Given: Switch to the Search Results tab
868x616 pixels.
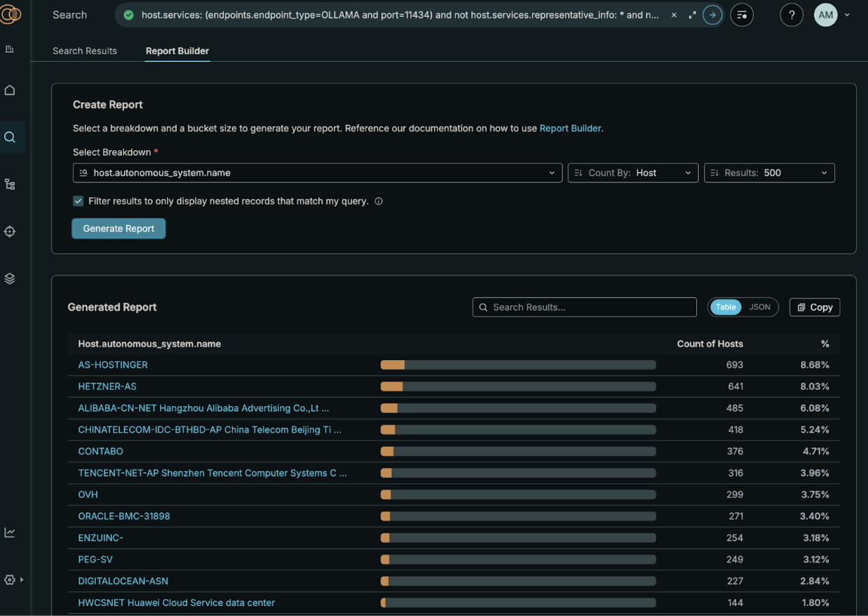Looking at the screenshot, I should pyautogui.click(x=85, y=51).
